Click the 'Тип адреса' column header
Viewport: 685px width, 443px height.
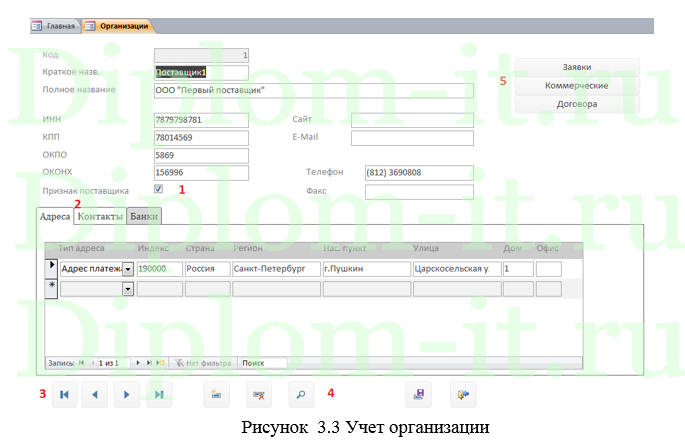point(81,248)
